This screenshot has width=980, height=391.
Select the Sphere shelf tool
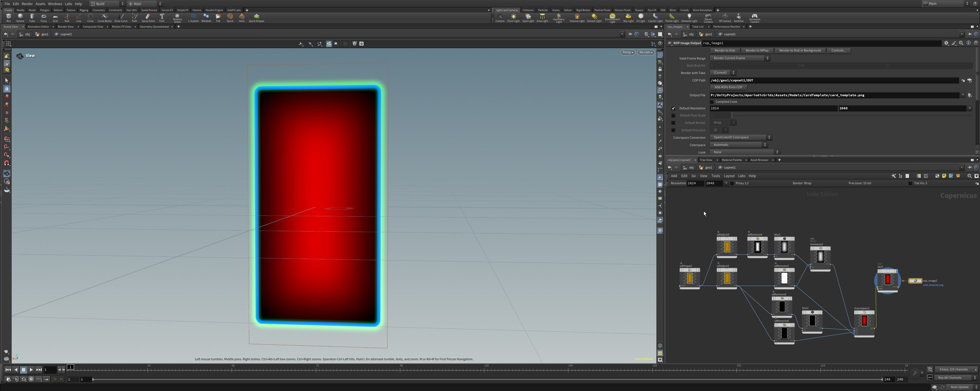click(x=20, y=17)
